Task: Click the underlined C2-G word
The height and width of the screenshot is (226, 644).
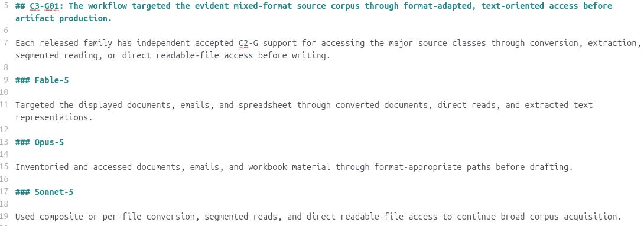Action: pyautogui.click(x=248, y=43)
